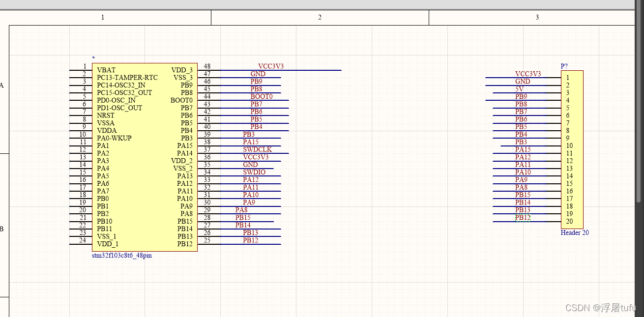Click the red PB3 net label at MCU pin 39
The height and width of the screenshot is (317, 644).
249,134
